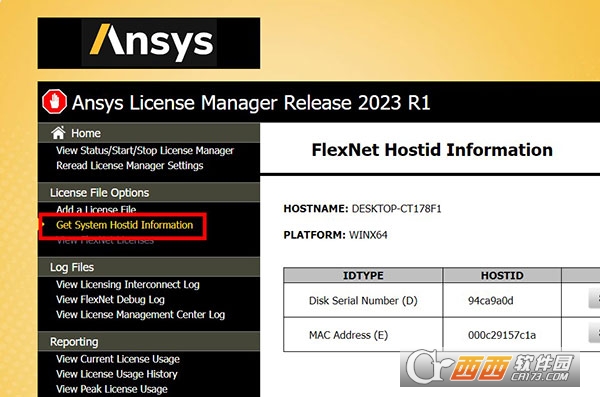This screenshot has width=600, height=397.
Task: Click the hostname value DESKTOP-CT178F1
Action: pos(396,209)
